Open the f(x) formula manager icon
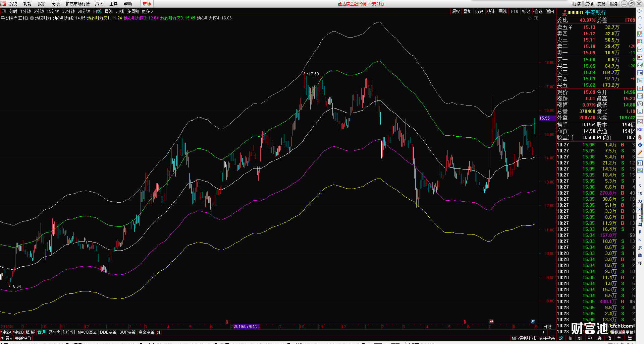The height and width of the screenshot is (344, 644). click(x=640, y=104)
